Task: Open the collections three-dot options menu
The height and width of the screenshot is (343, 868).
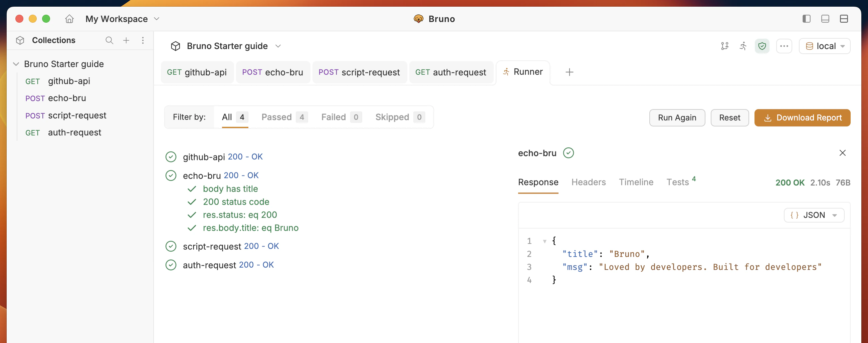Action: point(143,40)
